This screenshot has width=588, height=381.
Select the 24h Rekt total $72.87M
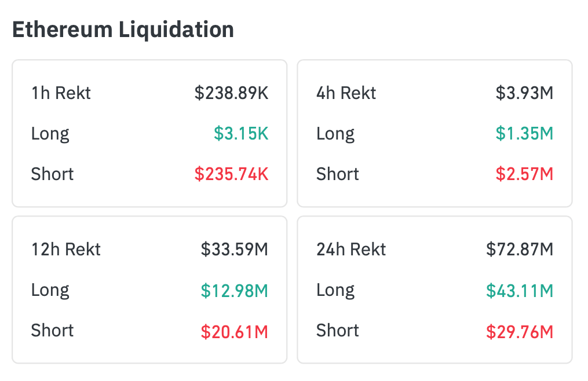[520, 250]
